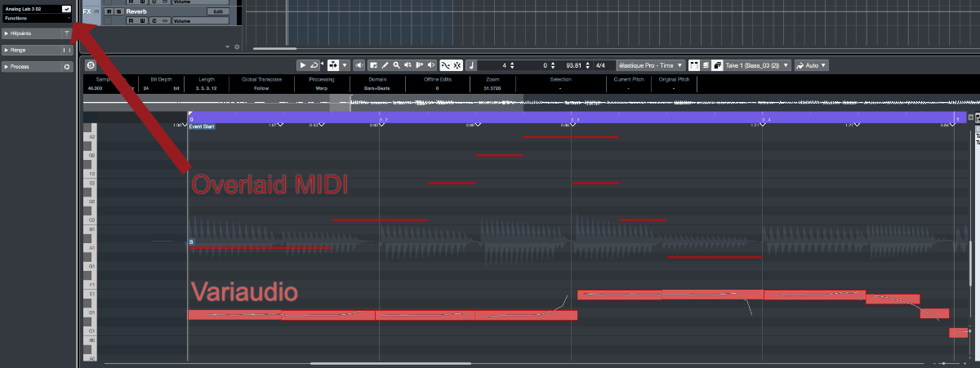Open the snap type dropdown arrow

[345, 65]
